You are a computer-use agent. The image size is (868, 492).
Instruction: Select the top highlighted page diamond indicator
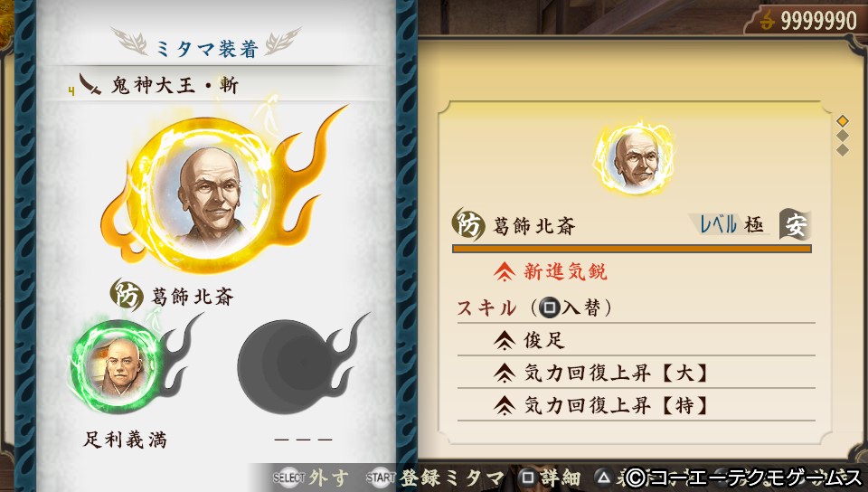click(843, 120)
